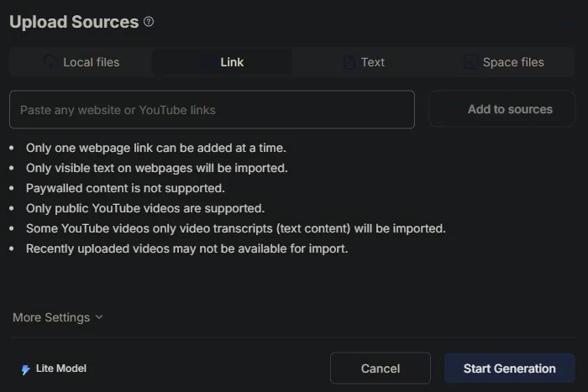The height and width of the screenshot is (392, 588).
Task: Click the document icon in the Text tab
Action: point(349,62)
